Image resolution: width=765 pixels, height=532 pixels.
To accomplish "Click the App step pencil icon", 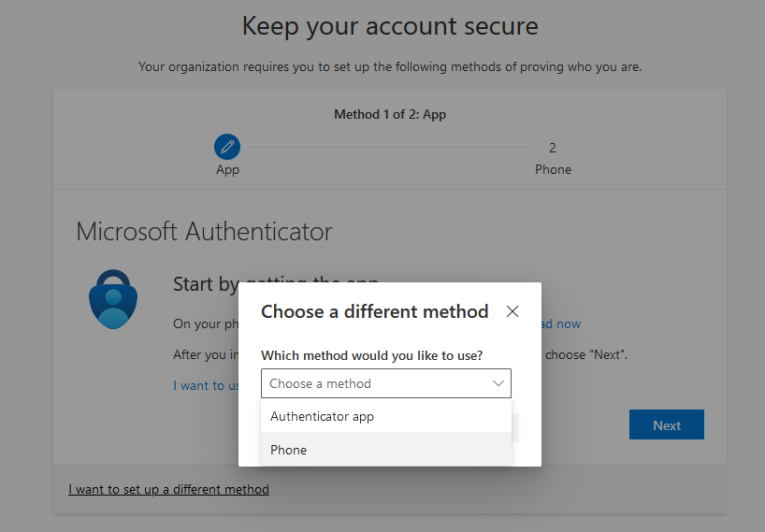I will pyautogui.click(x=227, y=147).
